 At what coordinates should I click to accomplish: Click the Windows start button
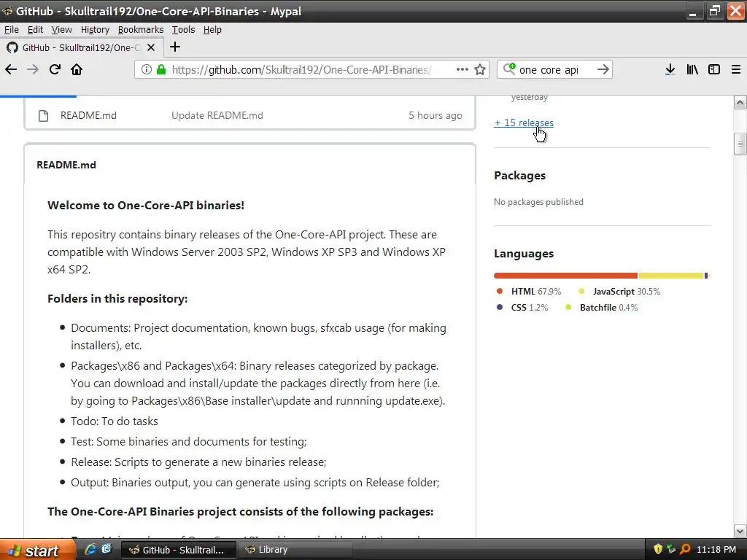pos(37,550)
